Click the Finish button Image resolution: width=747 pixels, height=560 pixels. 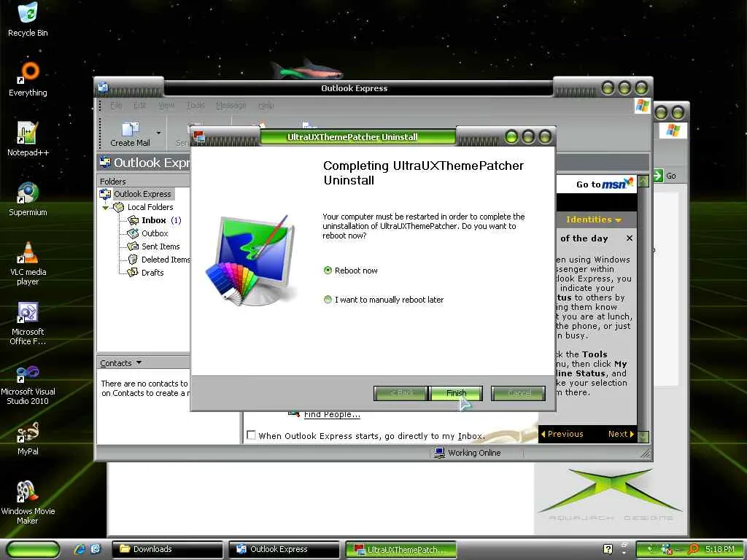(456, 393)
